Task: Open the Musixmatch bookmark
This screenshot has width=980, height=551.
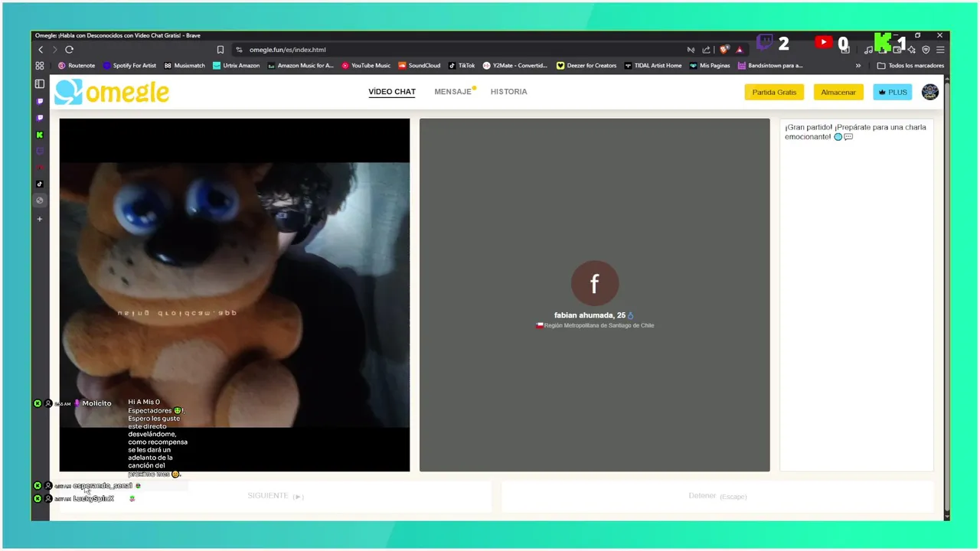Action: pyautogui.click(x=185, y=66)
